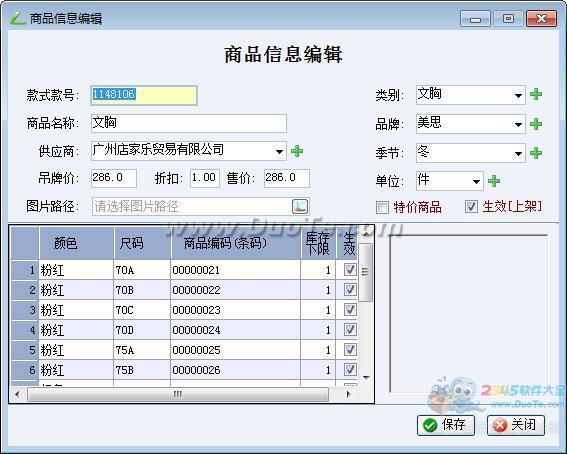Screen dimensions: 567x454
Task: Click scroll-down arrow of table's vertical scrollbar
Action: click(x=366, y=378)
